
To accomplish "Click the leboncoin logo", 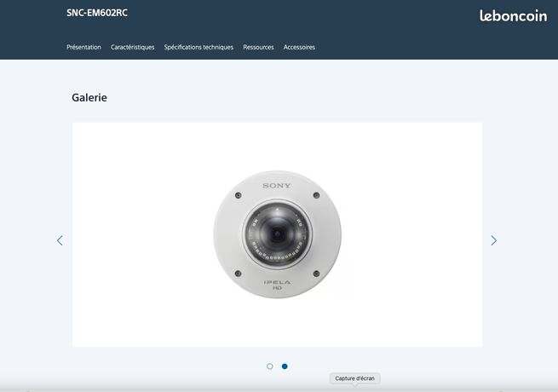I will pyautogui.click(x=513, y=16).
